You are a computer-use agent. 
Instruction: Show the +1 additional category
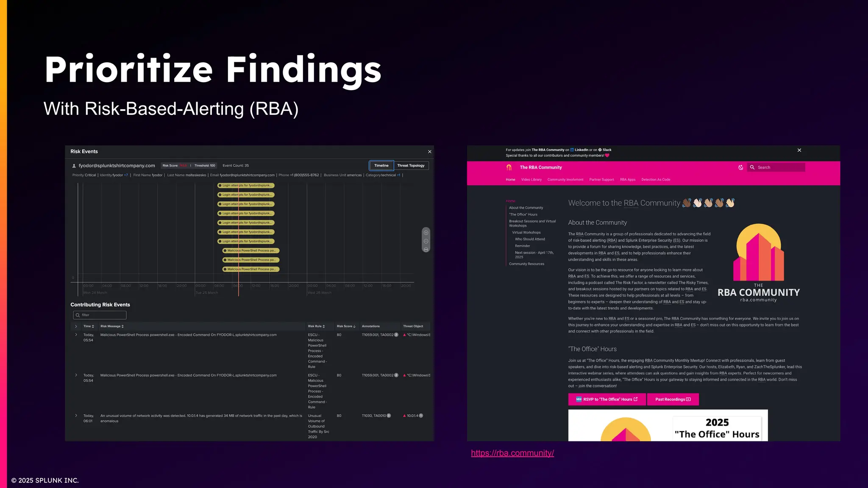[x=398, y=175]
